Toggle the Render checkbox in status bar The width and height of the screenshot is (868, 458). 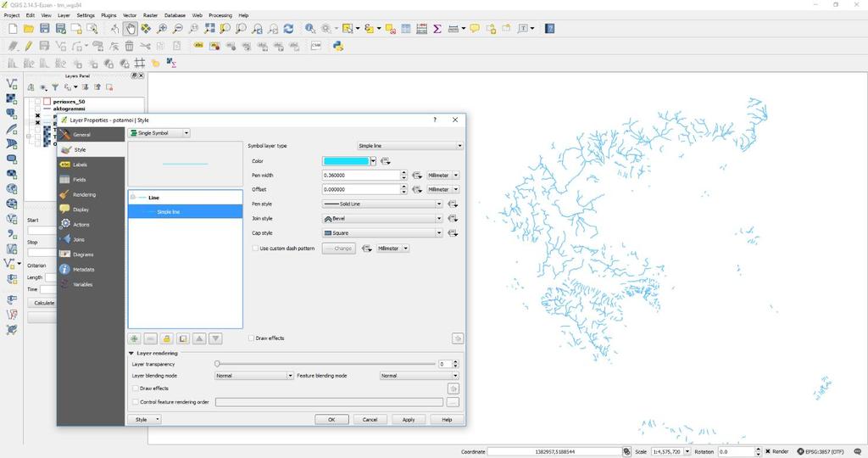tap(768, 451)
